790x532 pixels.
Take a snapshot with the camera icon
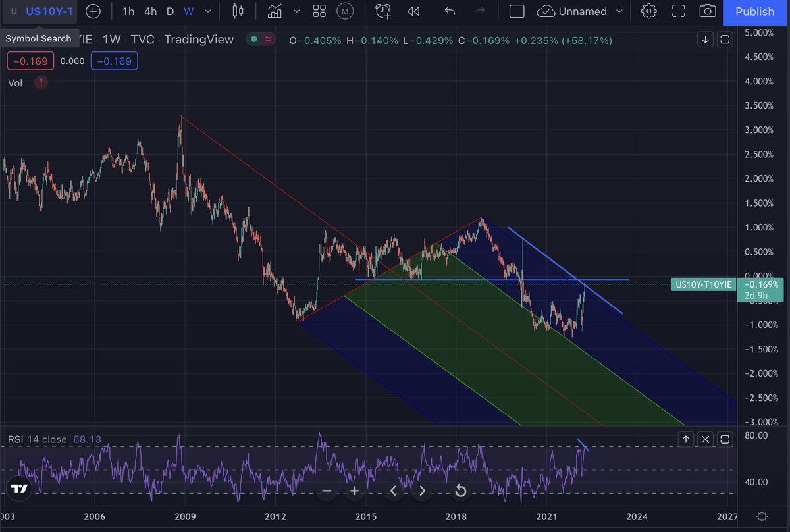click(708, 11)
